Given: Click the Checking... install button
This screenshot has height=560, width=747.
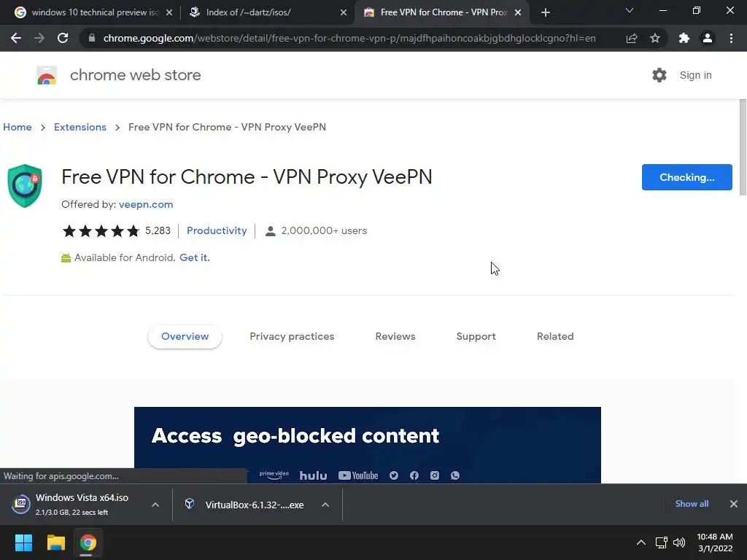Looking at the screenshot, I should tap(687, 177).
